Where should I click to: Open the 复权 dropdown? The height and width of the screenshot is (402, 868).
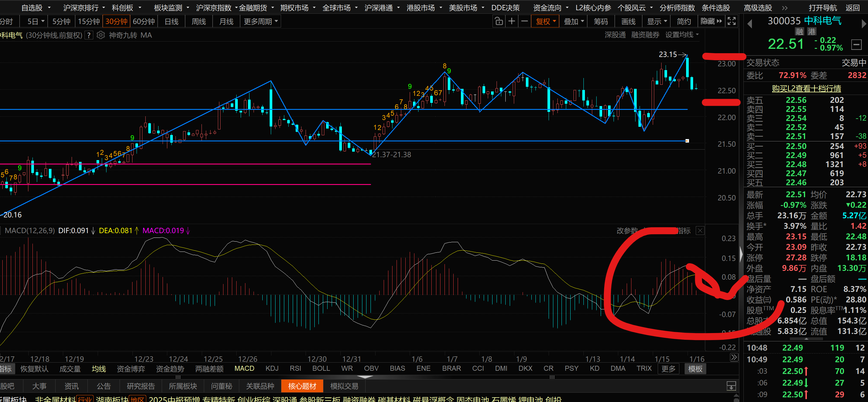click(x=545, y=22)
